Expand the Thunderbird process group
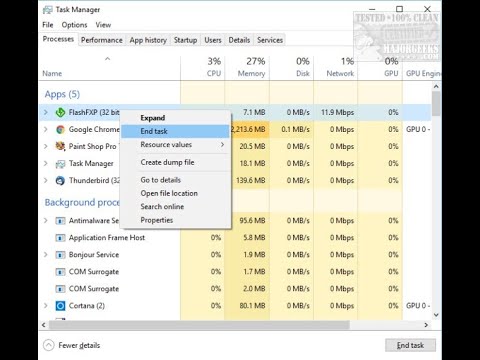 click(46, 181)
